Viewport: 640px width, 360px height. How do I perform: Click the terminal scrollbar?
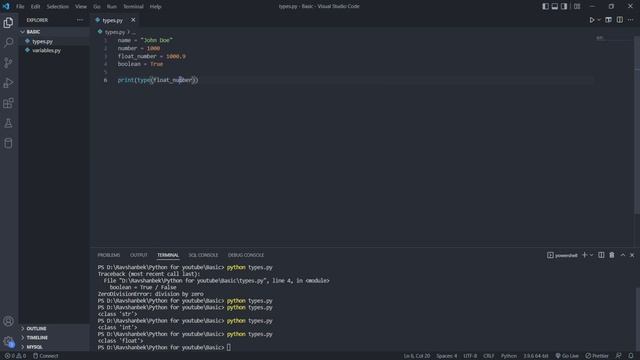point(637,318)
